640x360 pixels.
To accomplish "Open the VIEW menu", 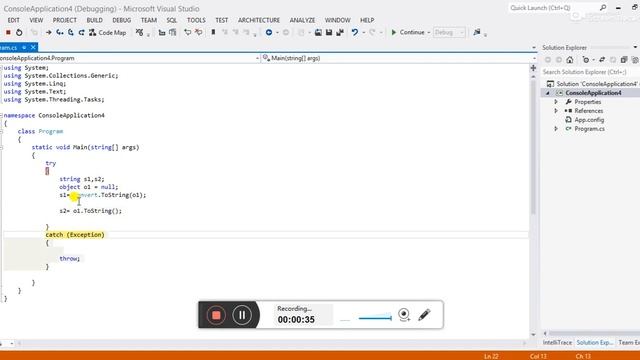I will 36,20.
